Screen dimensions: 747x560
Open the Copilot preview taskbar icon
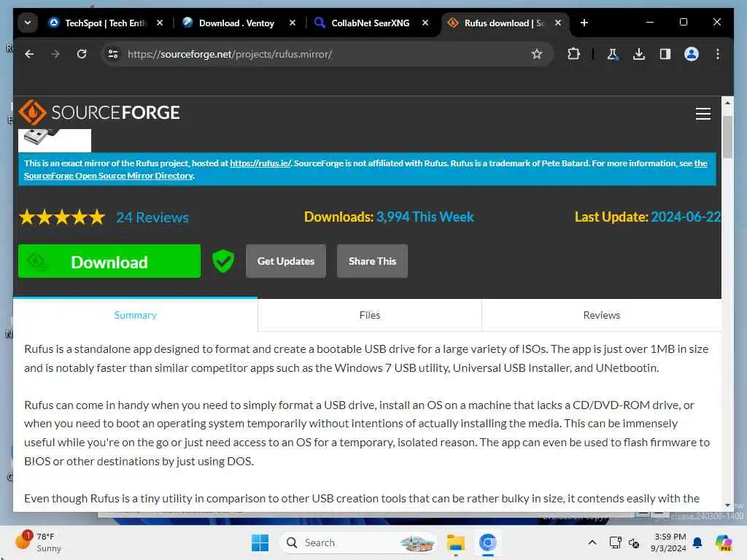(723, 542)
